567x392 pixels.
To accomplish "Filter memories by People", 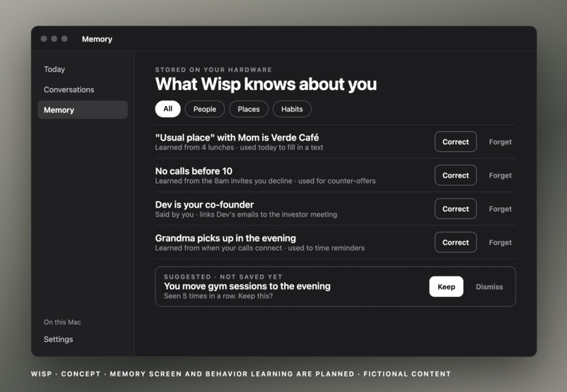I will 205,109.
